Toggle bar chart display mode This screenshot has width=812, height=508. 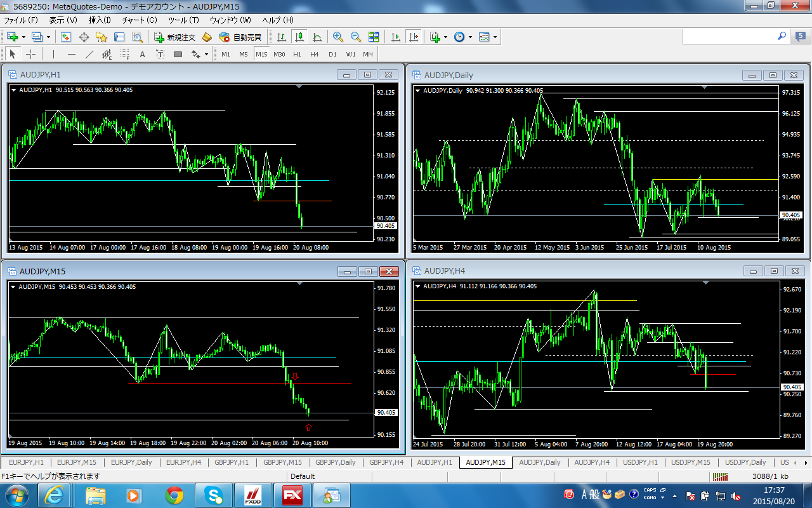coord(282,37)
